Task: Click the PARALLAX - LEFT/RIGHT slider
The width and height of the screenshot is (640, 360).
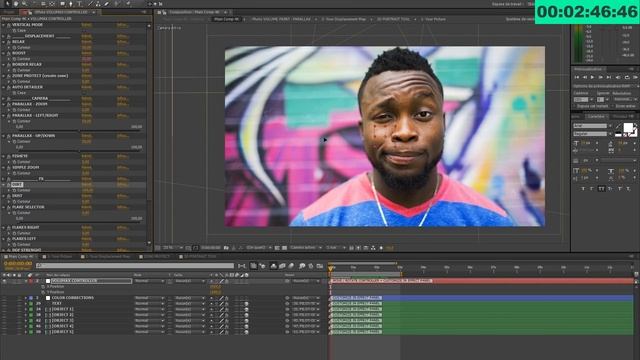Action: tap(79, 131)
